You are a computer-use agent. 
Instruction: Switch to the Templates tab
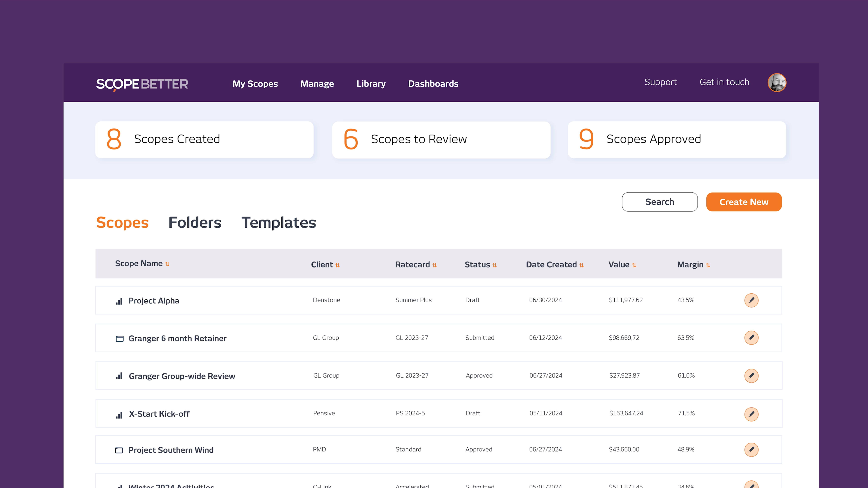pyautogui.click(x=278, y=223)
